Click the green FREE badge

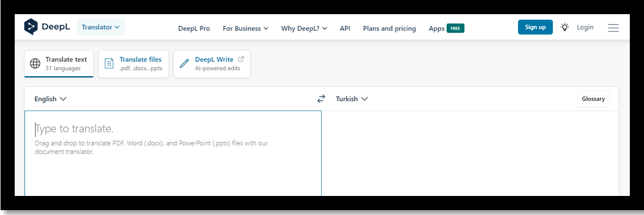pos(455,28)
